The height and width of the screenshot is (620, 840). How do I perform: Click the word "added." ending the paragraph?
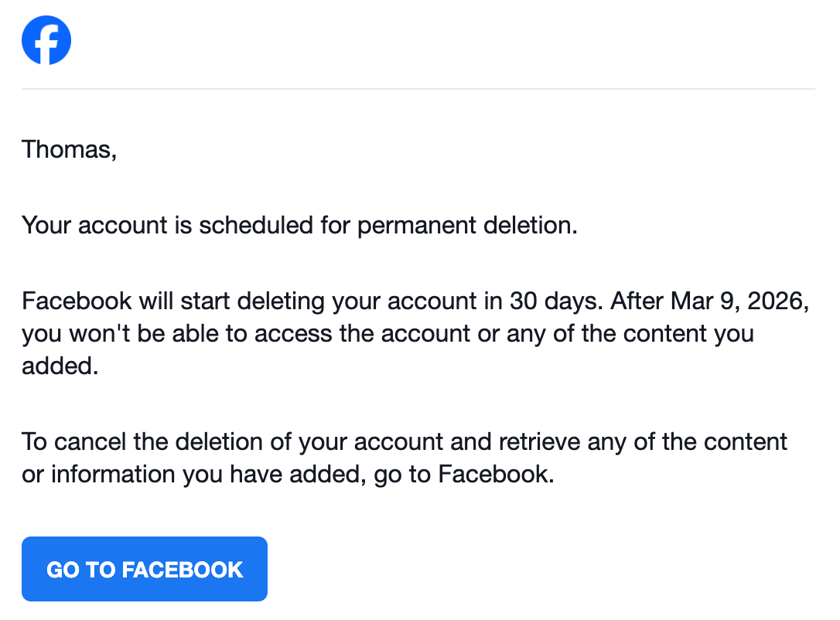point(60,366)
